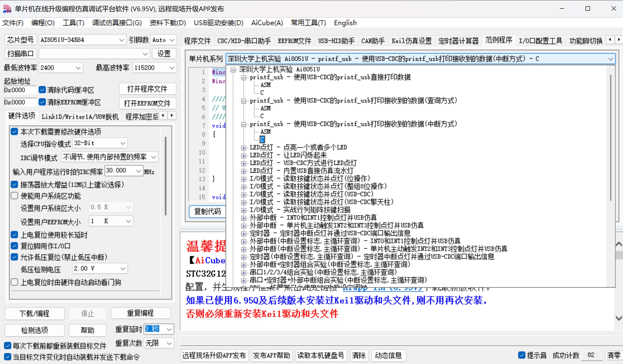
Task: Click 扫描串口 button
Action: pos(21,54)
